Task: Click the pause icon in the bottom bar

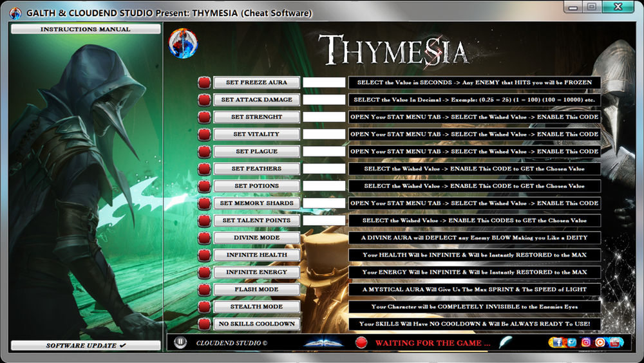Action: (180, 342)
